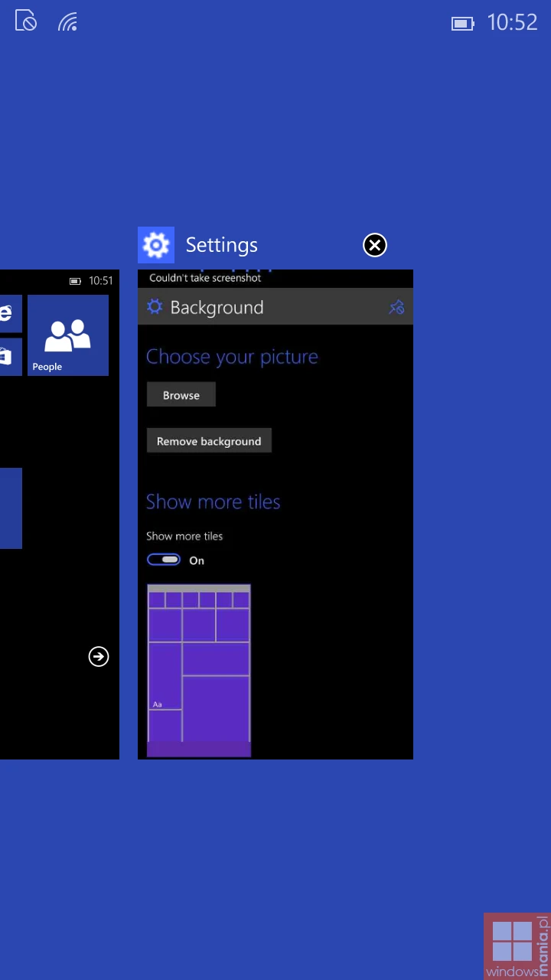Click the Choose your picture heading
551x980 pixels.
pyautogui.click(x=232, y=357)
